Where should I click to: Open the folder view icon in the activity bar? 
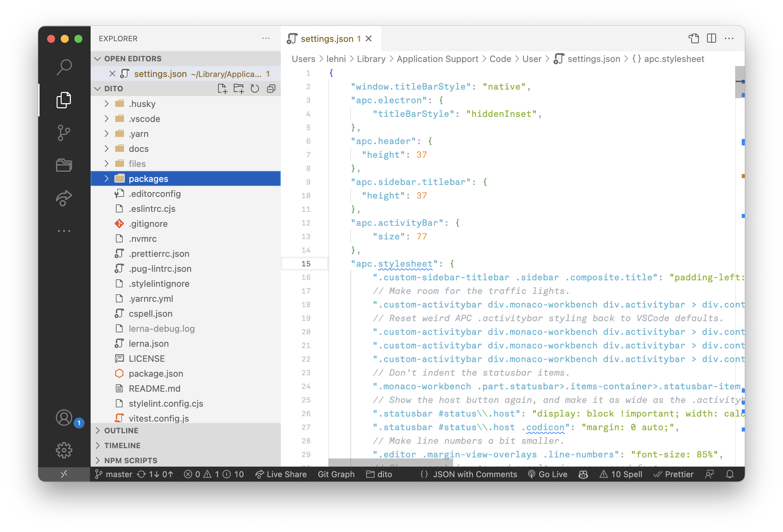64,165
